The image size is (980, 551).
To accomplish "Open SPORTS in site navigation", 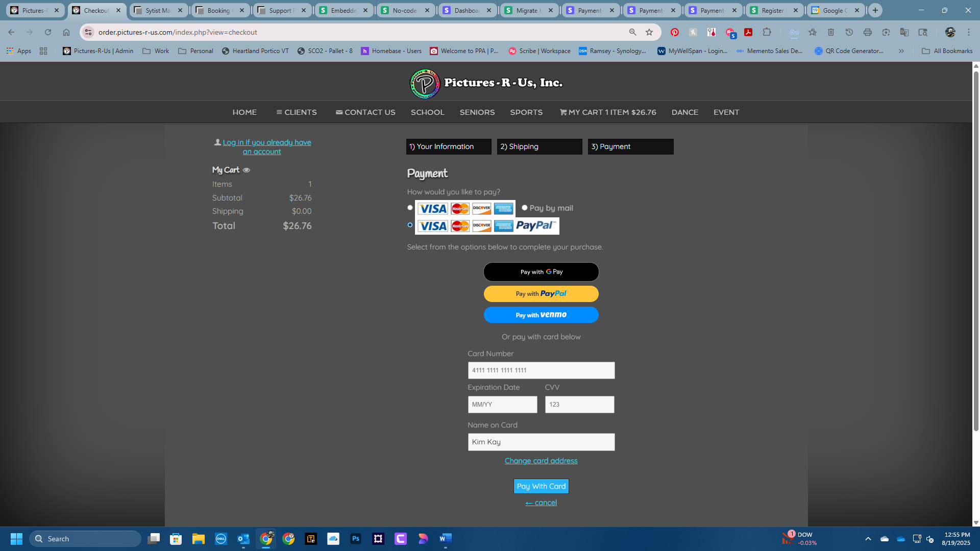I will [526, 112].
